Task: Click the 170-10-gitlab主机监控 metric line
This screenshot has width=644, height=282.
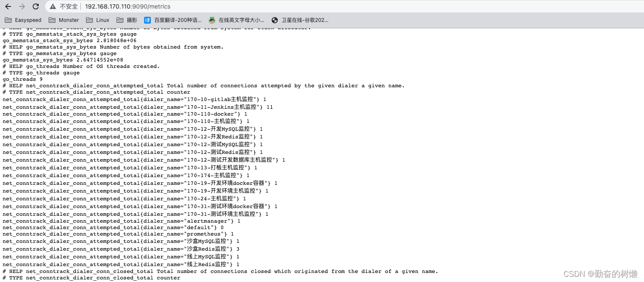Action: point(135,99)
